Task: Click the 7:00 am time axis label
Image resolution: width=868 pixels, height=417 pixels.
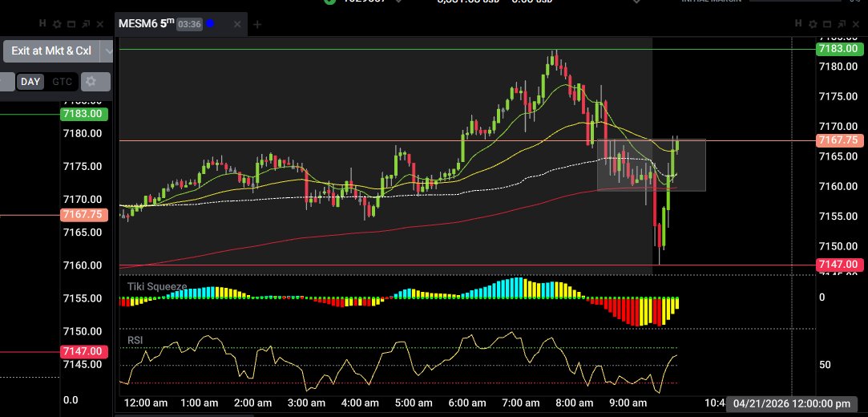Action: [520, 403]
